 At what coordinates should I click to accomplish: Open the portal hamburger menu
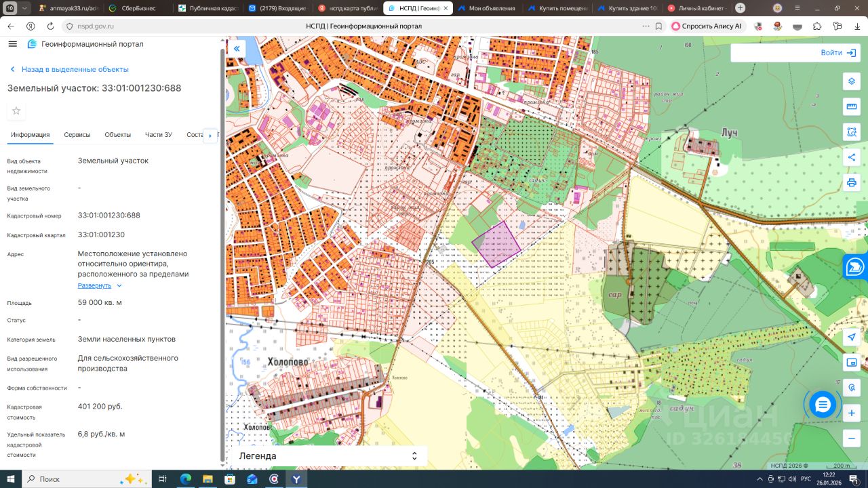pos(12,44)
